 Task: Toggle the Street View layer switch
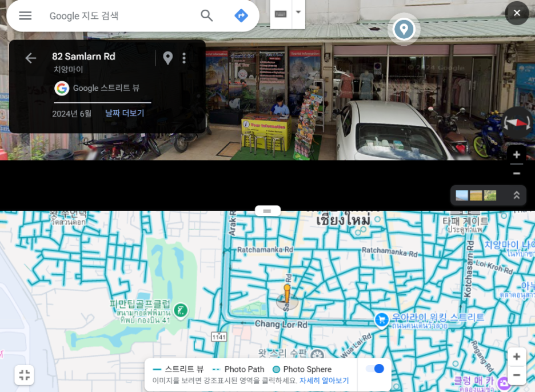click(x=375, y=369)
